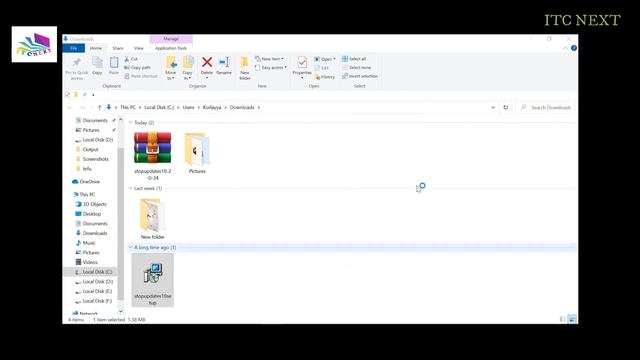
Task: Select Desktop in the navigation pane
Action: coord(88,214)
